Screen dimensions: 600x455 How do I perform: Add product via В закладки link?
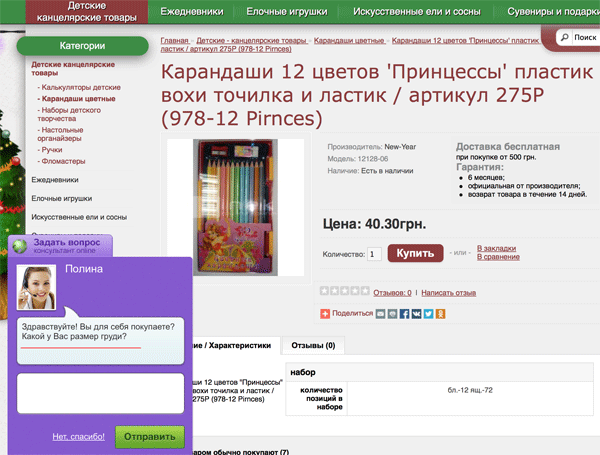coord(495,247)
